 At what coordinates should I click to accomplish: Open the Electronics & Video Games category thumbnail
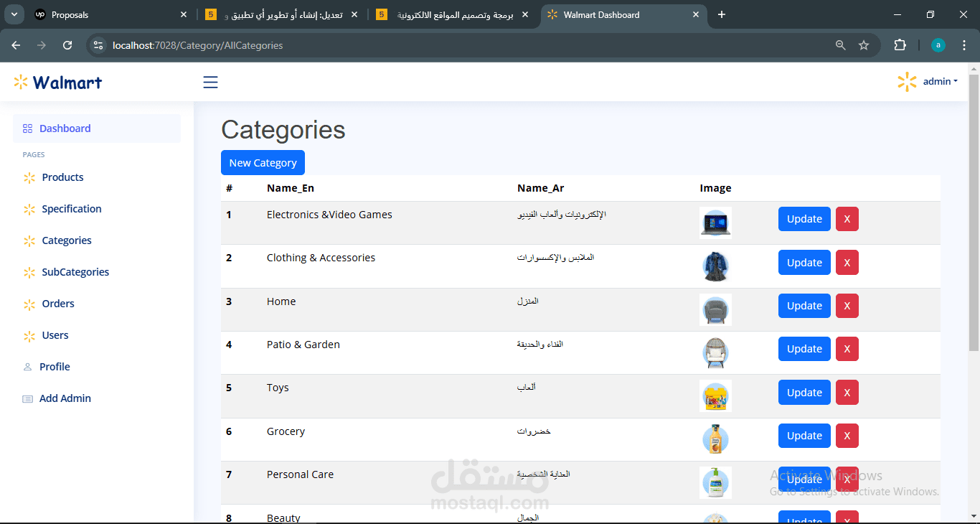pos(715,222)
